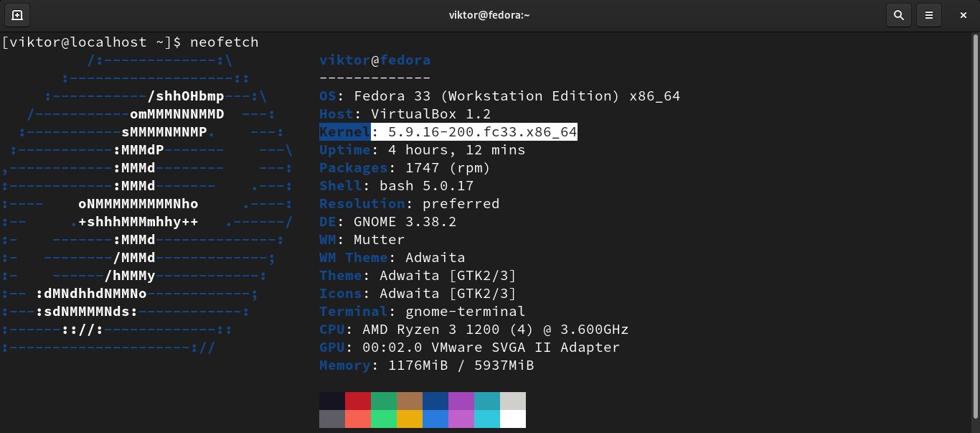Click the viktor@fedora header in neofetch output
The height and width of the screenshot is (433, 980).
coord(374,60)
